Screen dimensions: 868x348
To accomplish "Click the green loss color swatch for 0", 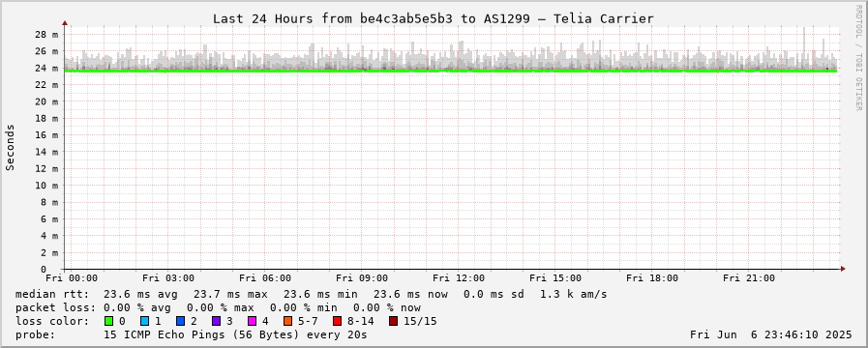I will (x=109, y=321).
